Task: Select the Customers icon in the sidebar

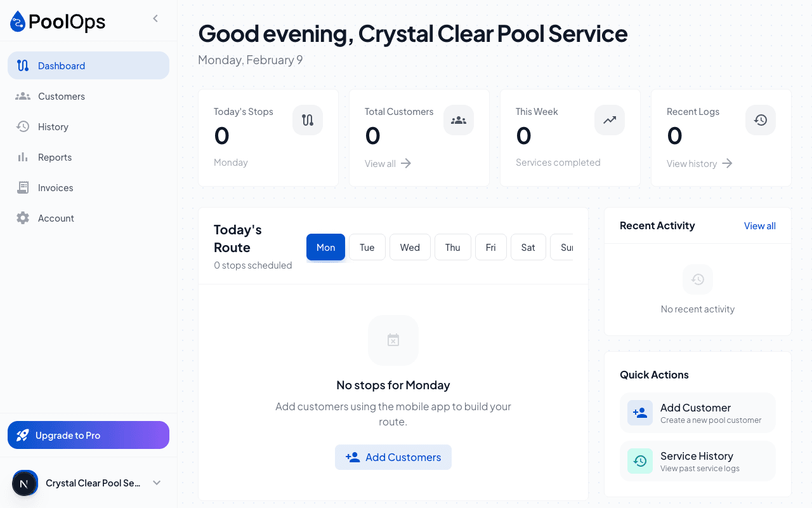Action: coord(22,96)
